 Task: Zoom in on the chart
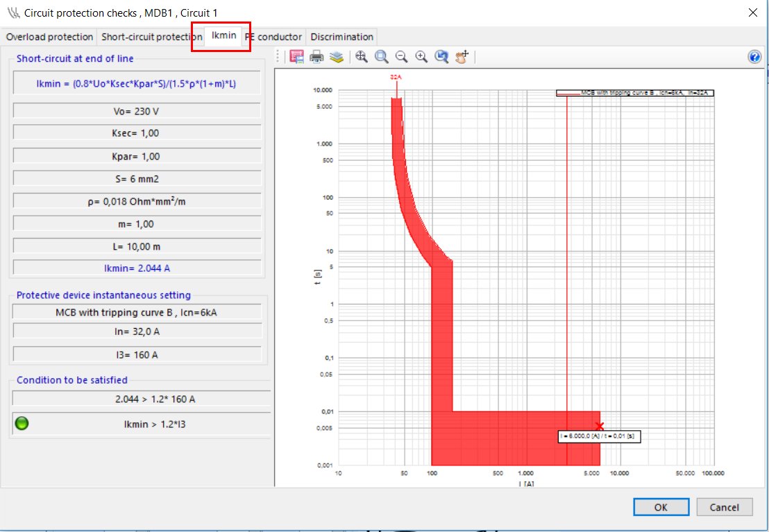421,57
